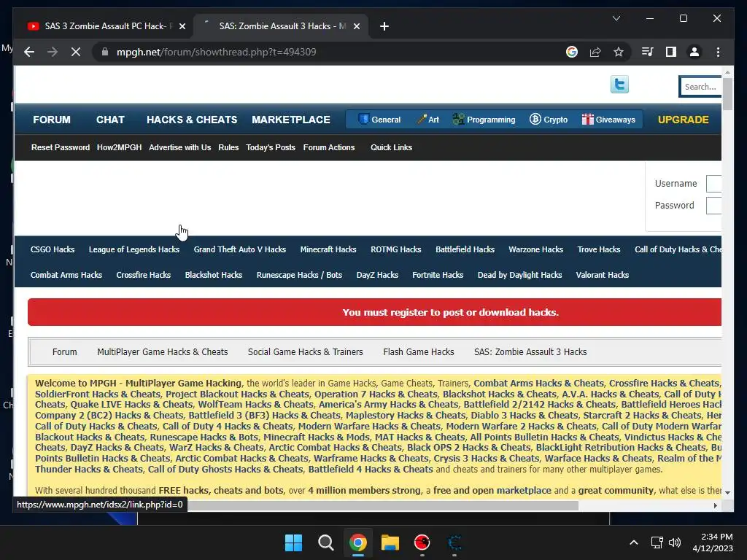Open the tab search dropdown chevron
The width and height of the screenshot is (747, 560).
click(x=616, y=18)
